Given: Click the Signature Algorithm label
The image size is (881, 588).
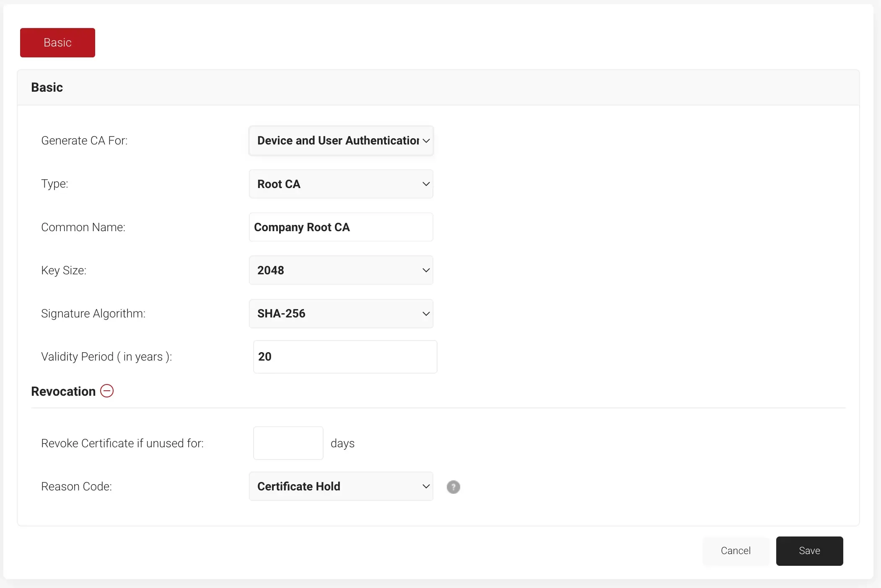Looking at the screenshot, I should [x=93, y=313].
